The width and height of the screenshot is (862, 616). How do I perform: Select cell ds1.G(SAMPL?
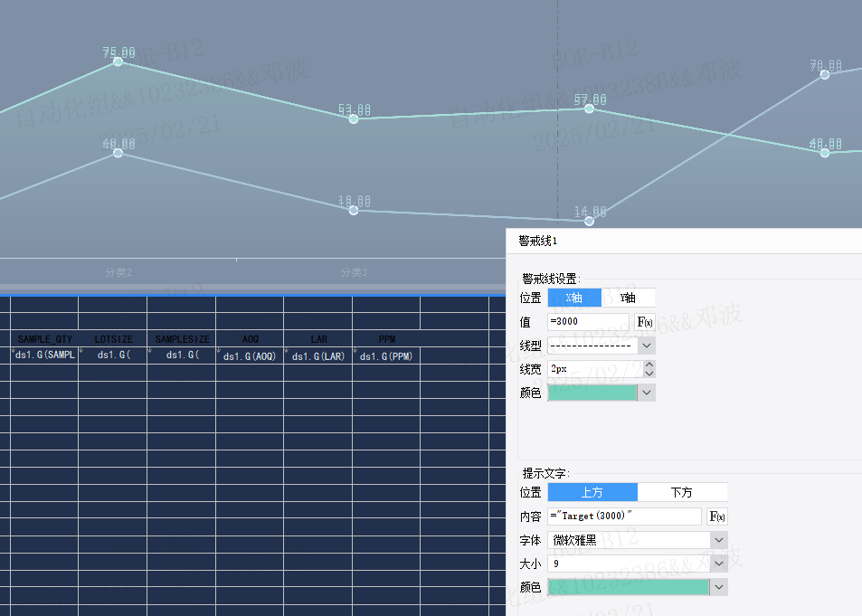[x=45, y=355]
